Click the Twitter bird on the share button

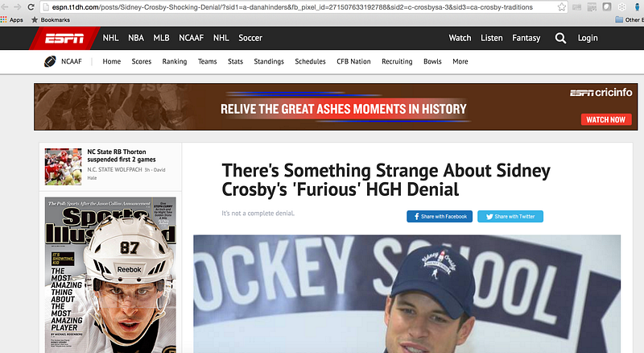[x=489, y=217]
